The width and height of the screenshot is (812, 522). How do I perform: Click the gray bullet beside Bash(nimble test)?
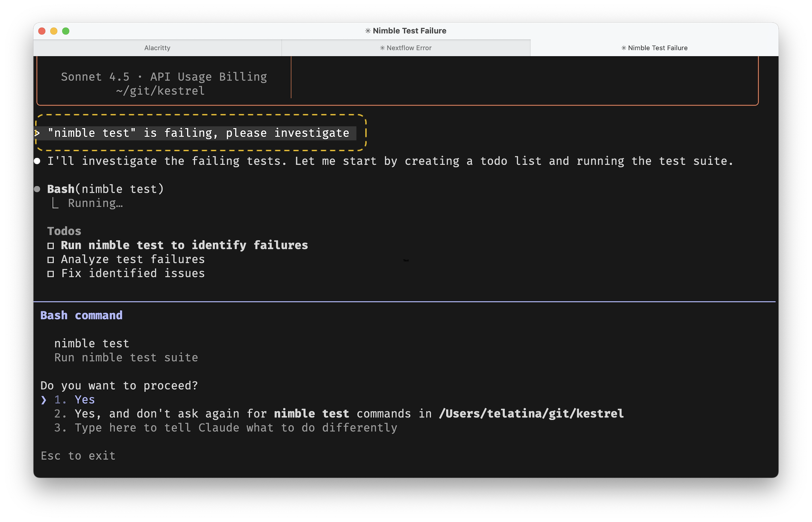[x=37, y=189]
